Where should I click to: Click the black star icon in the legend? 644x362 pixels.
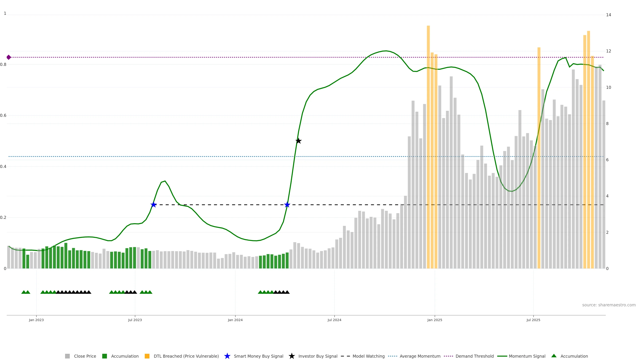(291, 356)
